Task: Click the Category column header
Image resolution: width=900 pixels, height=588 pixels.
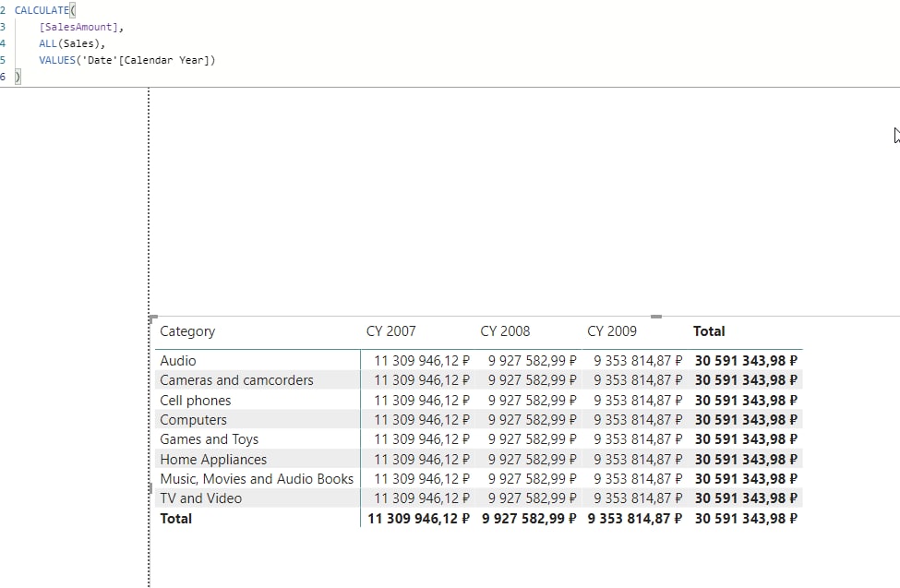Action: 187,331
